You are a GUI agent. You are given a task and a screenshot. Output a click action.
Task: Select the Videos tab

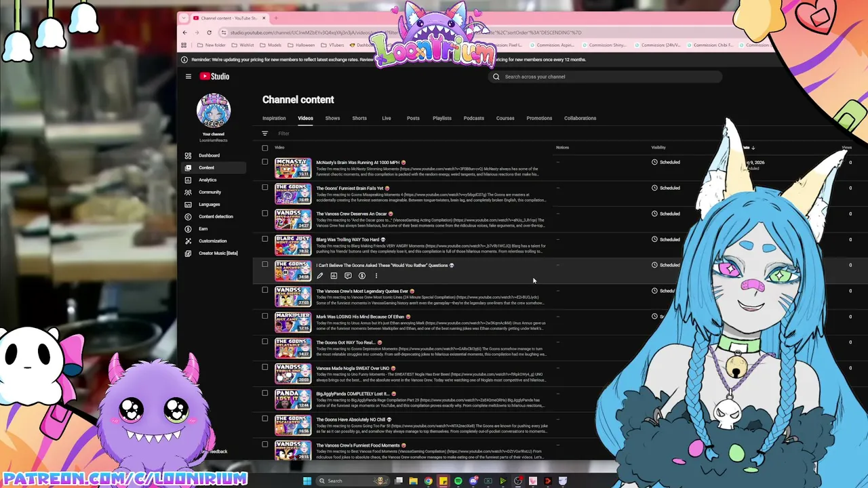point(305,119)
